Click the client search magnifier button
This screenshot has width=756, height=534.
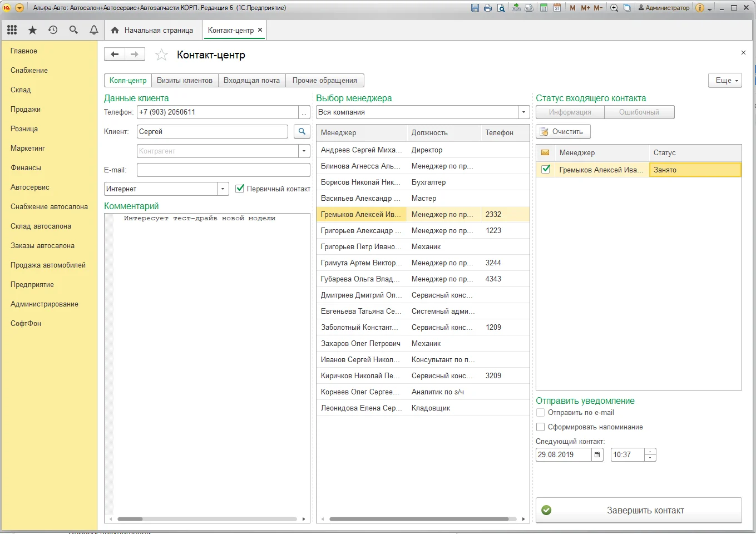point(302,132)
